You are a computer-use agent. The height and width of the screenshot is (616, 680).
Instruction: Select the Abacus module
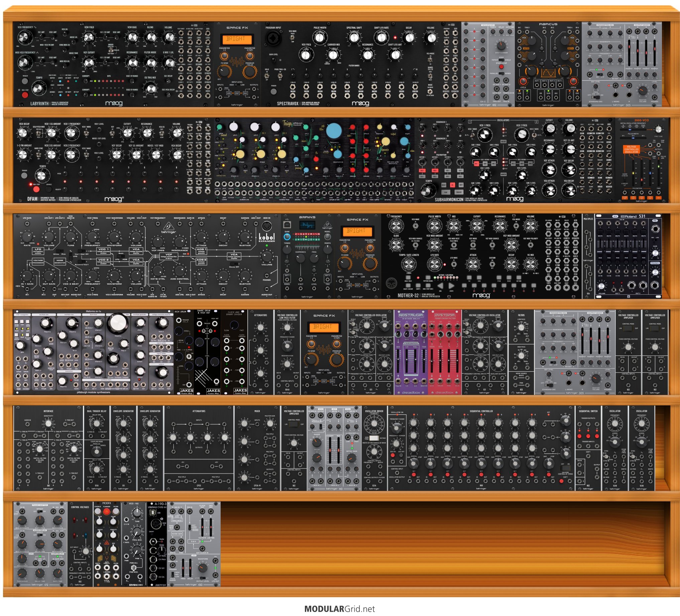click(548, 65)
